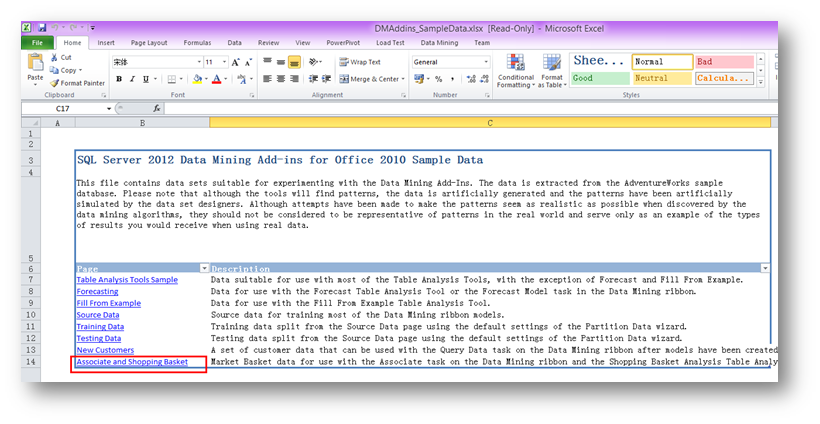Switch to the PowerPivot tab
This screenshot has width=820, height=424.
(x=343, y=43)
